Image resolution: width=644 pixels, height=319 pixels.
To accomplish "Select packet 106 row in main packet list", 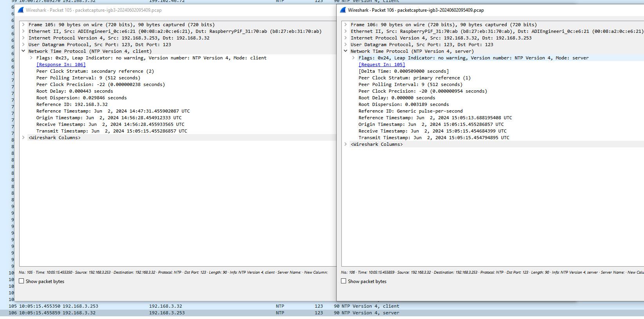I will coord(322,313).
